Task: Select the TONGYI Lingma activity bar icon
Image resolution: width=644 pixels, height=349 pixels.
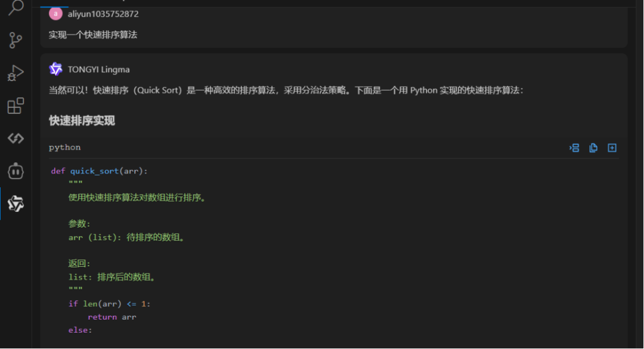Action: point(16,203)
